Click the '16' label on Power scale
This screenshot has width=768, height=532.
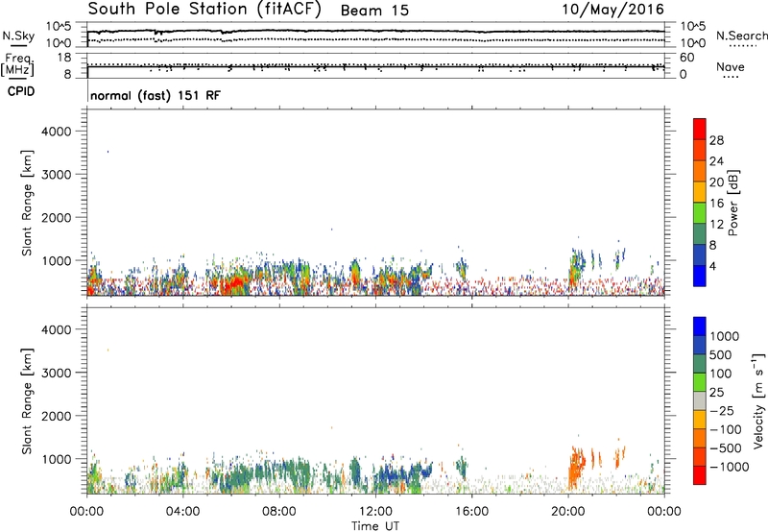716,204
